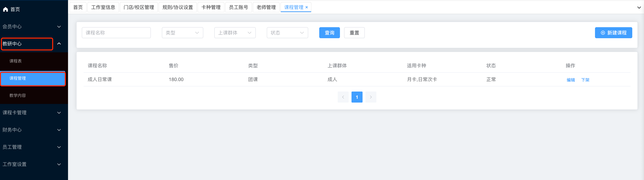Click the 上课群体 column header
644x180 pixels.
click(x=337, y=66)
